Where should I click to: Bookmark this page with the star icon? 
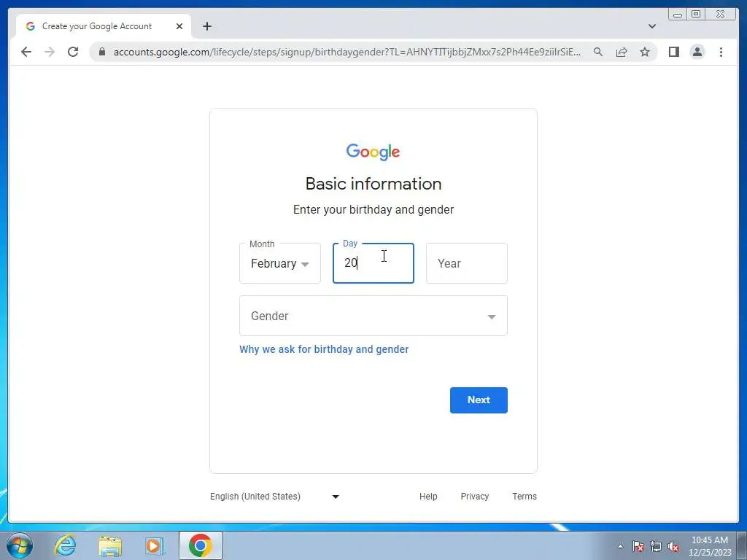[x=645, y=52]
